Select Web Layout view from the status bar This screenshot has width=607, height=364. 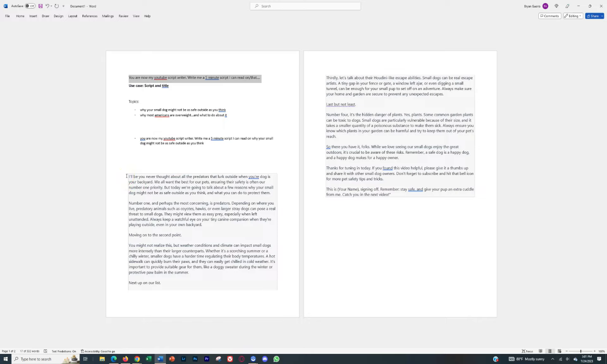tap(559, 351)
